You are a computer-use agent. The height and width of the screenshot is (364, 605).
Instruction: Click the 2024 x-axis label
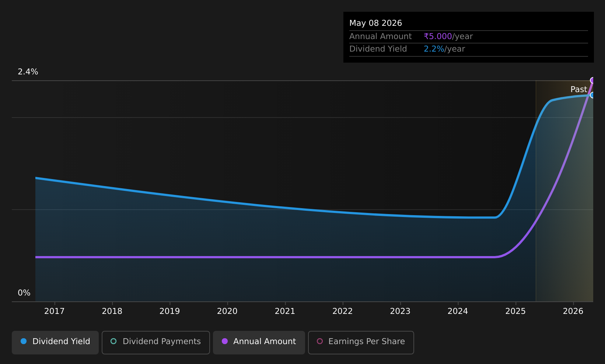[458, 311]
